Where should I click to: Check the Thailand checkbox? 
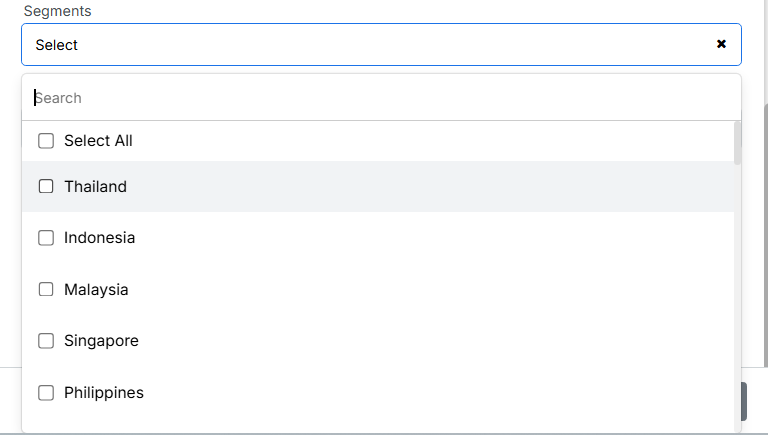[46, 186]
